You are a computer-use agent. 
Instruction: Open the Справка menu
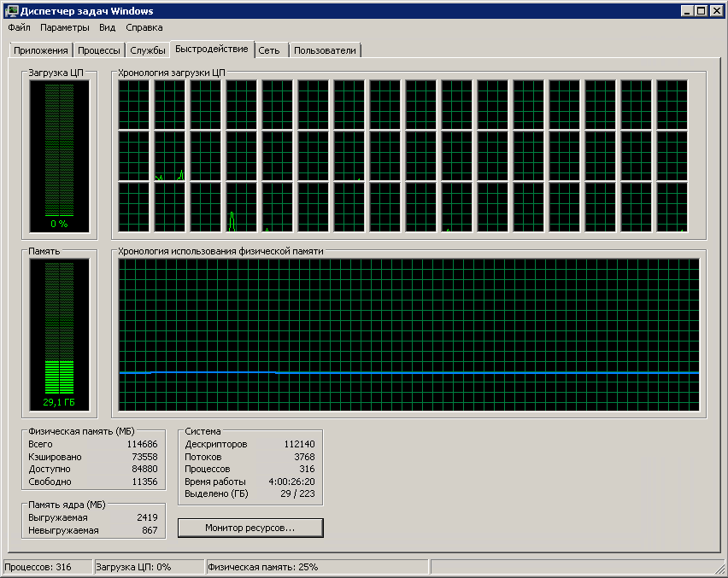[x=144, y=27]
